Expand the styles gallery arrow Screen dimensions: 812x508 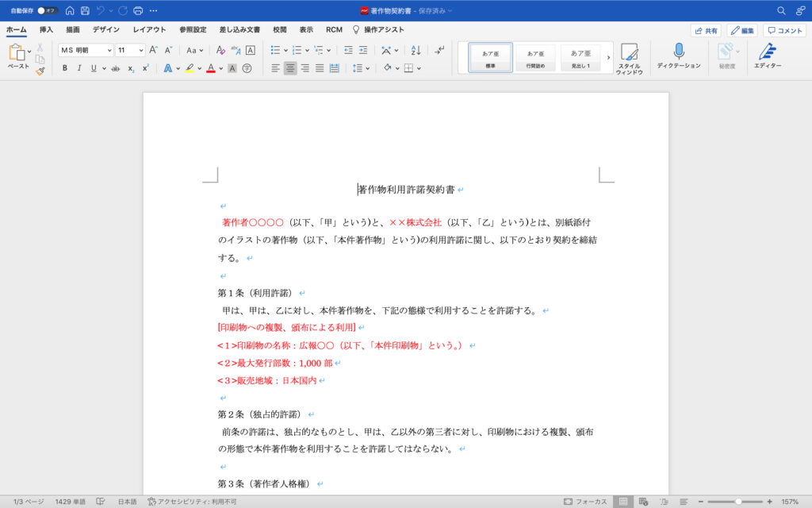pos(608,57)
